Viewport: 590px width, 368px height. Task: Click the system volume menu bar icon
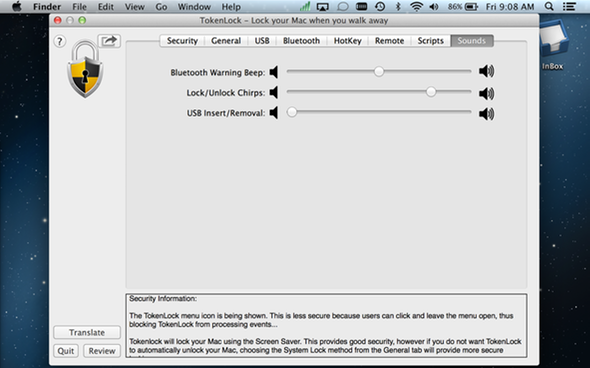(x=434, y=6)
